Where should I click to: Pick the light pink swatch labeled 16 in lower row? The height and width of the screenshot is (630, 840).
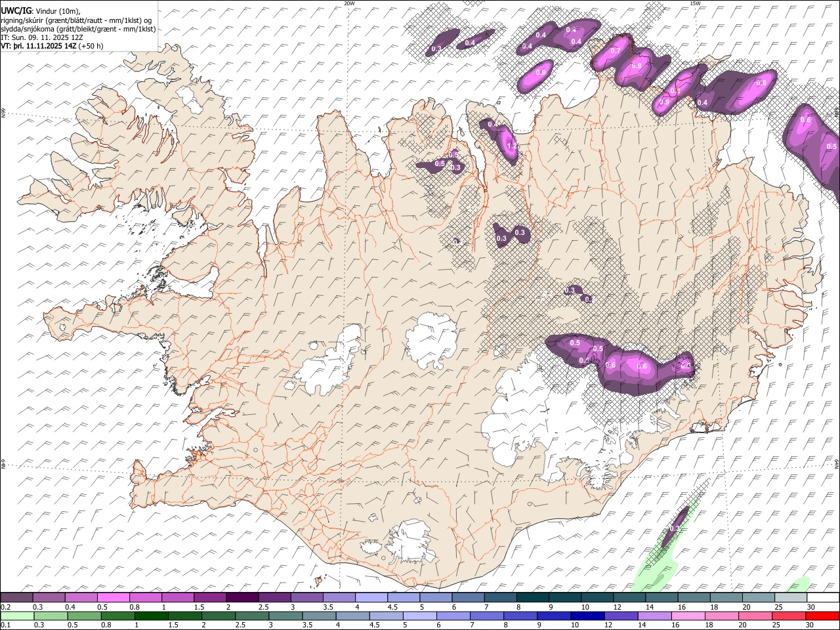click(x=688, y=616)
